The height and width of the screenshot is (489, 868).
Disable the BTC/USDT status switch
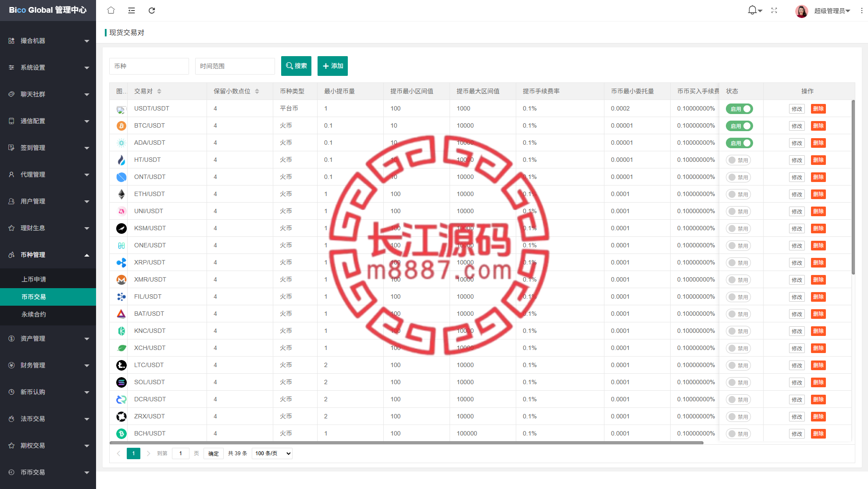[739, 126]
